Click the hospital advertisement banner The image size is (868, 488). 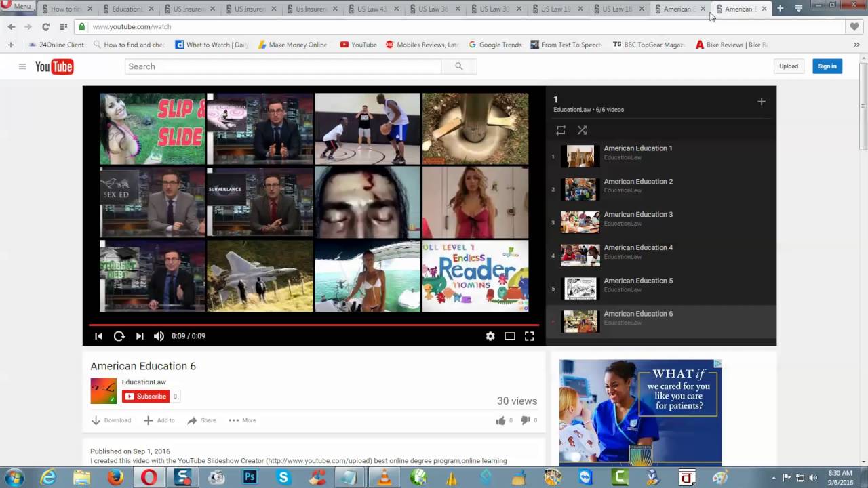(x=640, y=412)
